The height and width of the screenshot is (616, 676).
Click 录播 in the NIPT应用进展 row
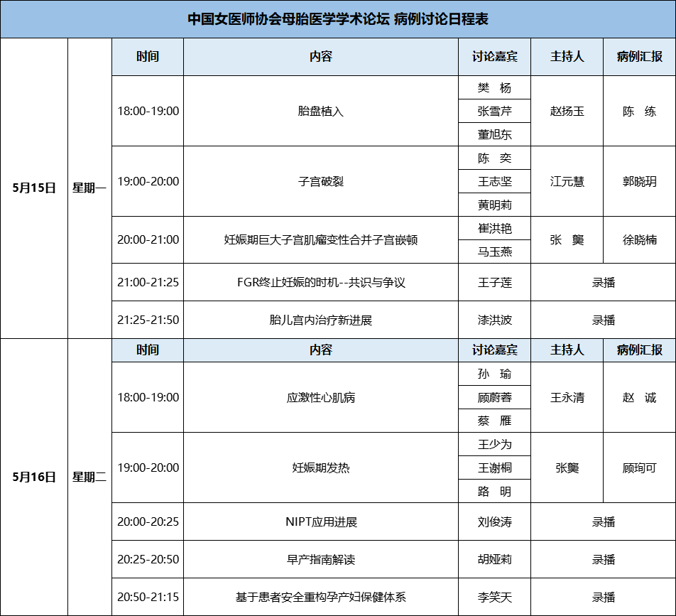coord(603,522)
